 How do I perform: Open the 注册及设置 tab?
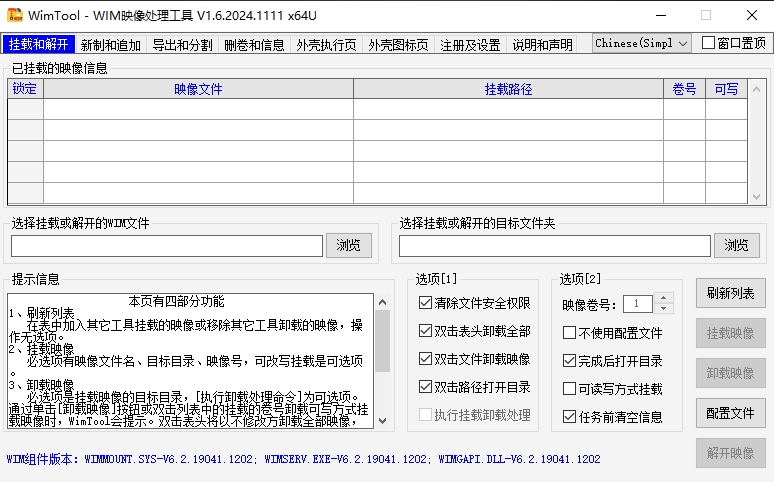coord(470,45)
